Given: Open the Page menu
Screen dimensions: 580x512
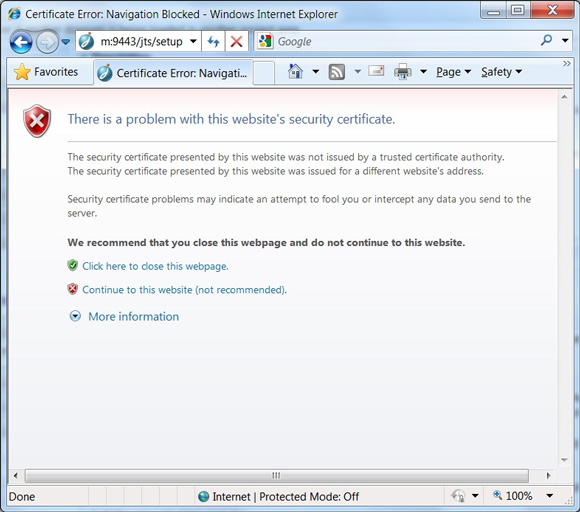Looking at the screenshot, I should tap(453, 72).
